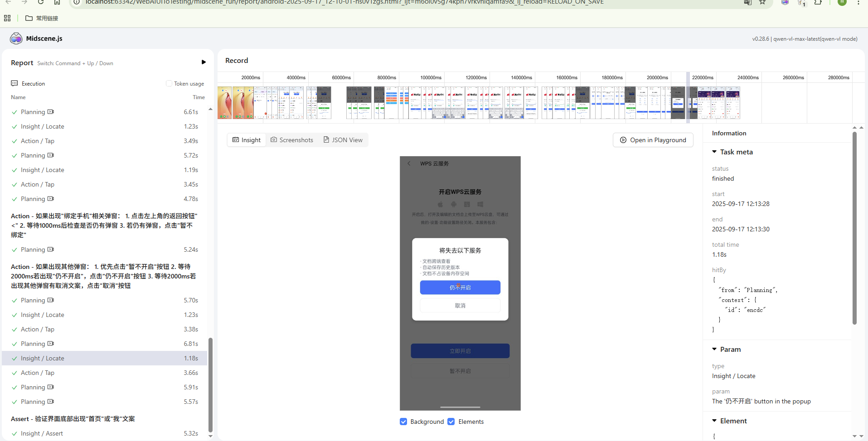Switch to the Screenshots tab
Viewport: 868px width, 441px height.
point(292,140)
